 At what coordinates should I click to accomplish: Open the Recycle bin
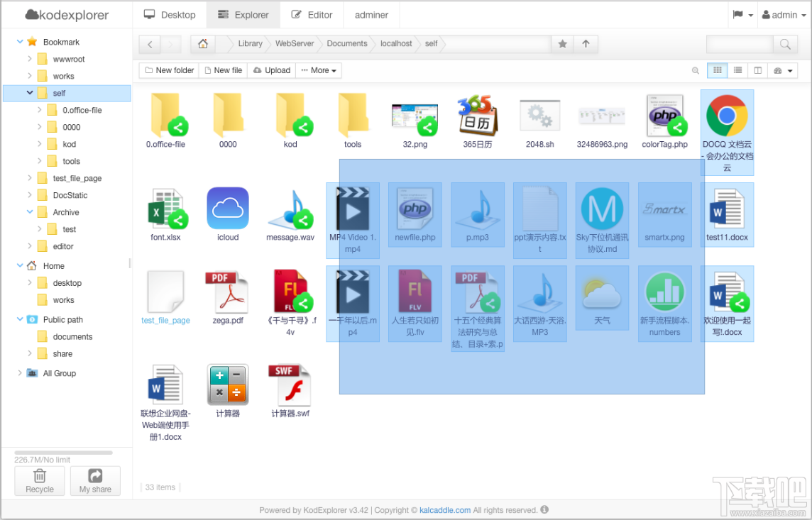point(39,481)
